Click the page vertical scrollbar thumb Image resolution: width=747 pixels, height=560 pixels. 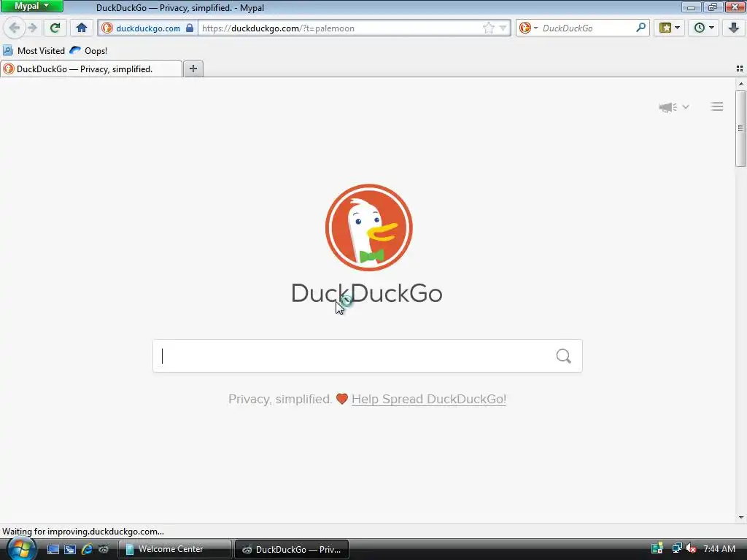click(740, 128)
